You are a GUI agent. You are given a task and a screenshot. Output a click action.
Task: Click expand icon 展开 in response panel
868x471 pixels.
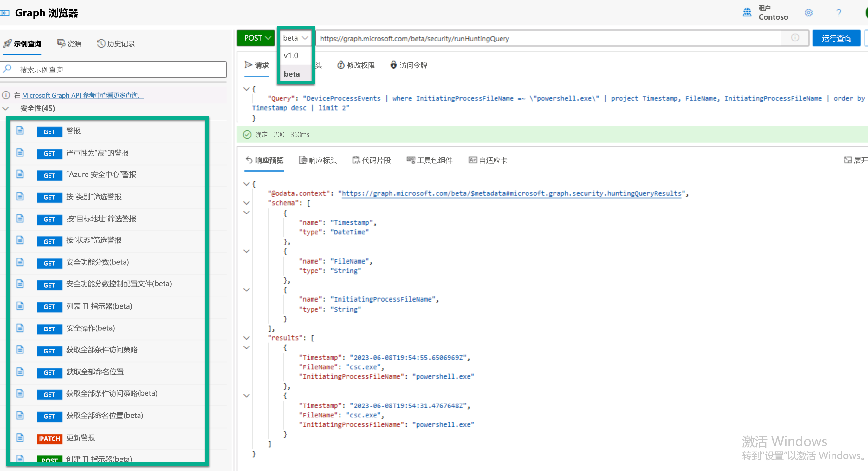click(848, 160)
